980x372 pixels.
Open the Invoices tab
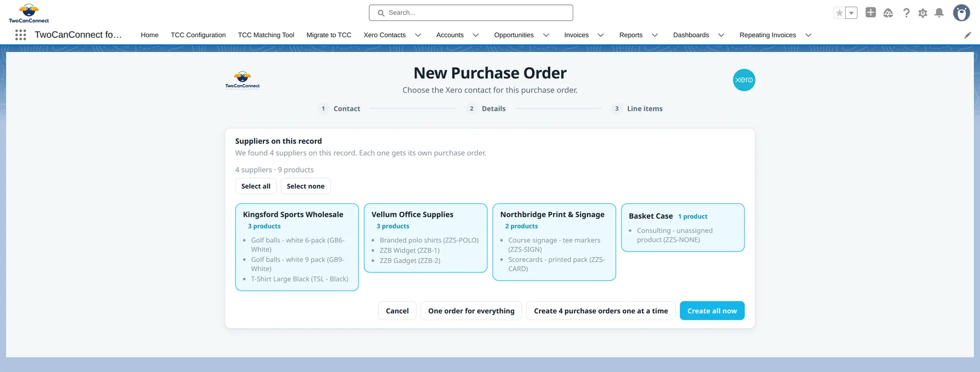tap(576, 35)
